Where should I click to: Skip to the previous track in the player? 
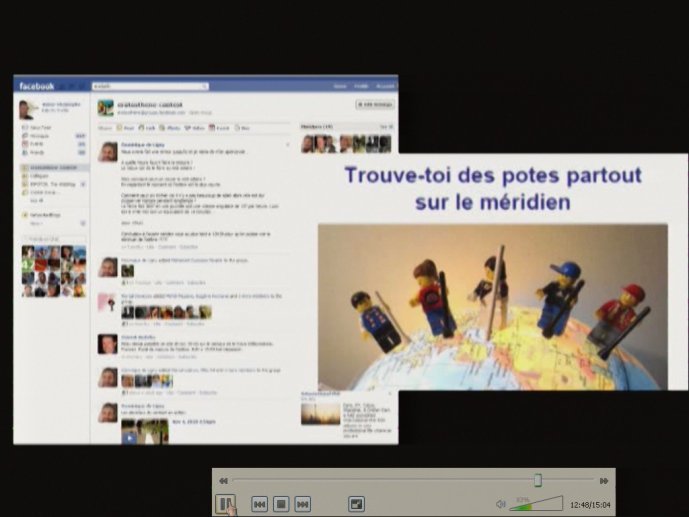(x=259, y=504)
